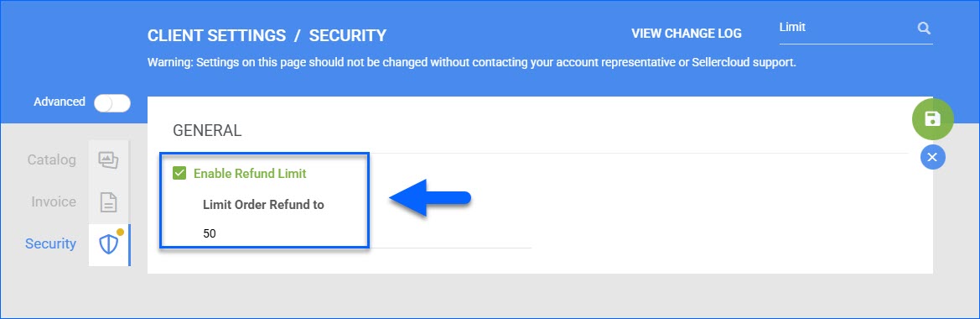Screen dimensions: 980x319
Task: Toggle the Advanced switch
Action: pos(112,102)
